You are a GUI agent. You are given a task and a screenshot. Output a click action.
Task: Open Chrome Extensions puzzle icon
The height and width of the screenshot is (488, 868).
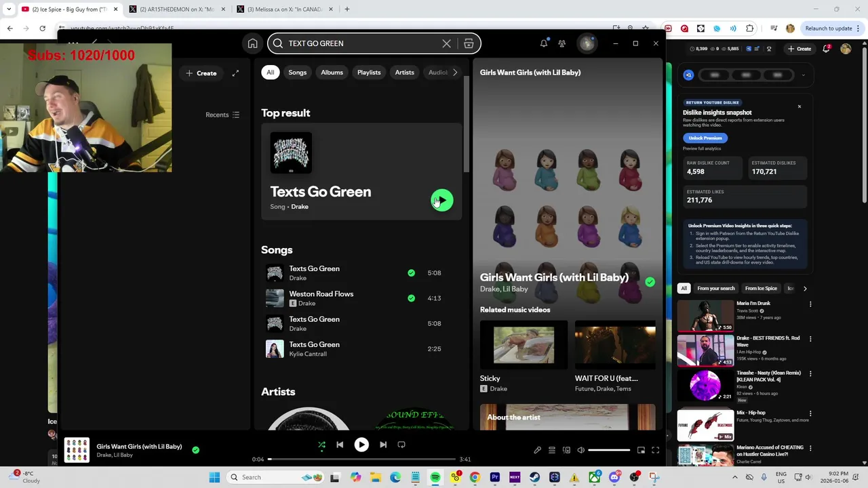tap(749, 28)
